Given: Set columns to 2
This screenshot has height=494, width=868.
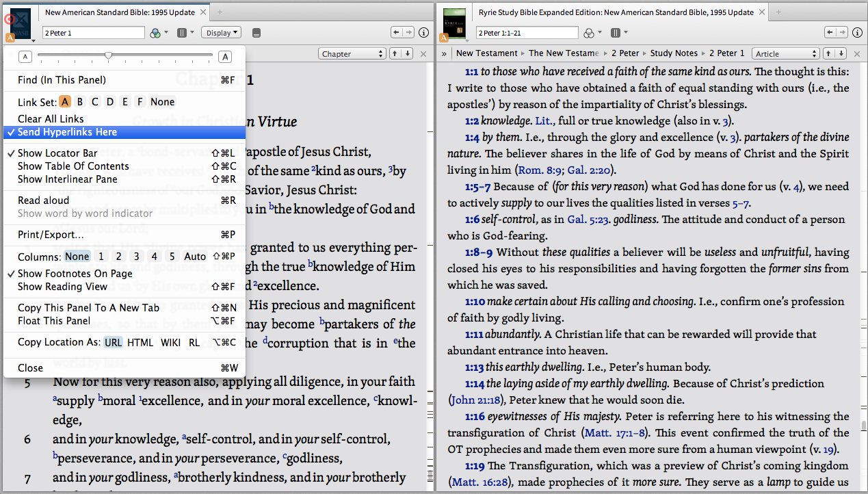Looking at the screenshot, I should tap(119, 257).
